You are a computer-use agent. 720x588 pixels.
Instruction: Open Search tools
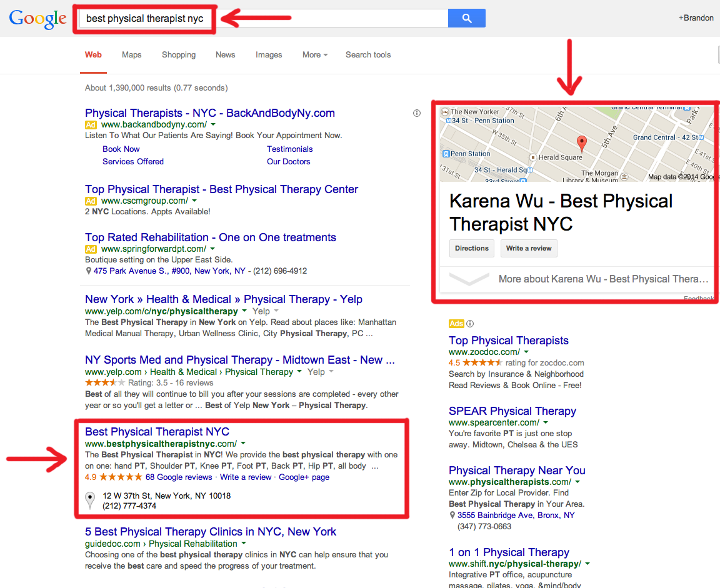368,54
